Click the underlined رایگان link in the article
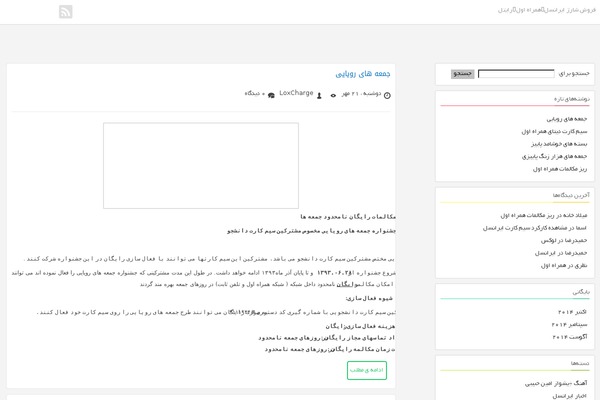This screenshot has width=600, height=400. click(344, 284)
